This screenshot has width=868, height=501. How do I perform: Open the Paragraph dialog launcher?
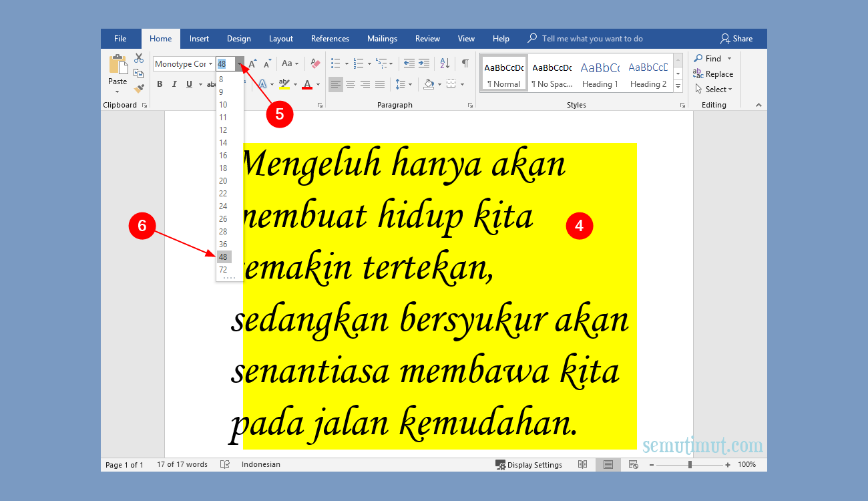click(470, 106)
